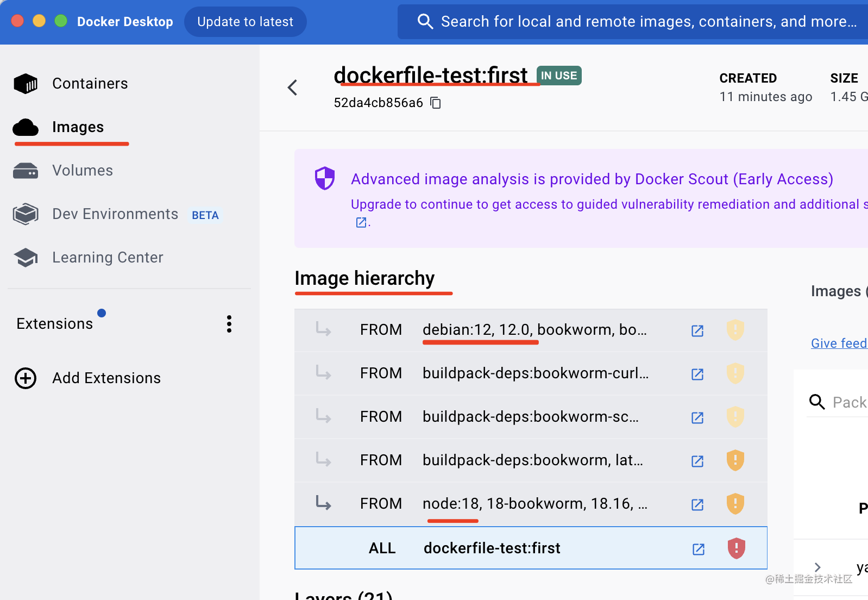Click the Containers icon in sidebar
Screen dimensions: 868x600
(25, 84)
